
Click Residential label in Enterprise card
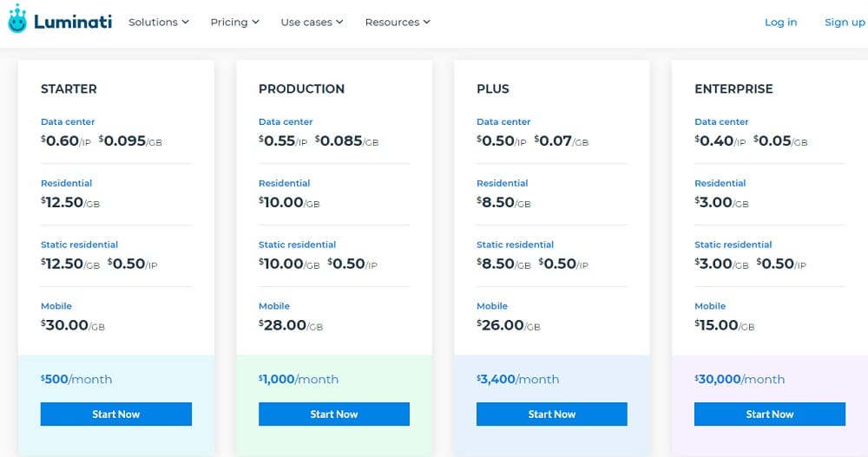coord(720,183)
